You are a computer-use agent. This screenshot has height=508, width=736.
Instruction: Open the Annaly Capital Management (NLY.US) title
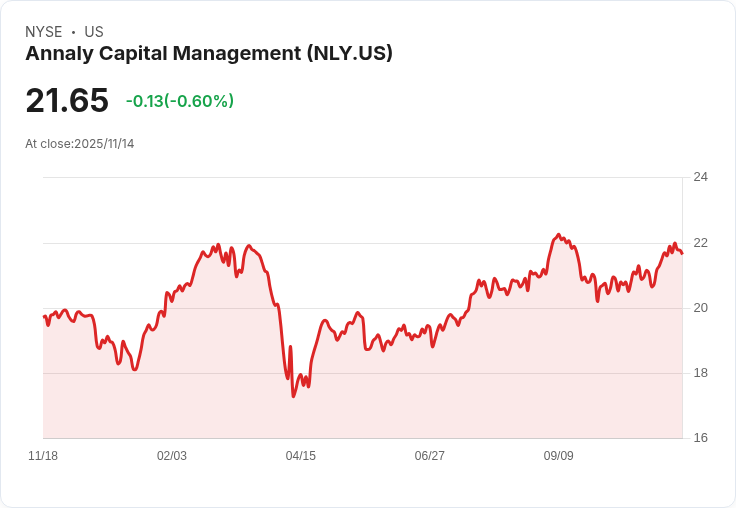point(209,54)
